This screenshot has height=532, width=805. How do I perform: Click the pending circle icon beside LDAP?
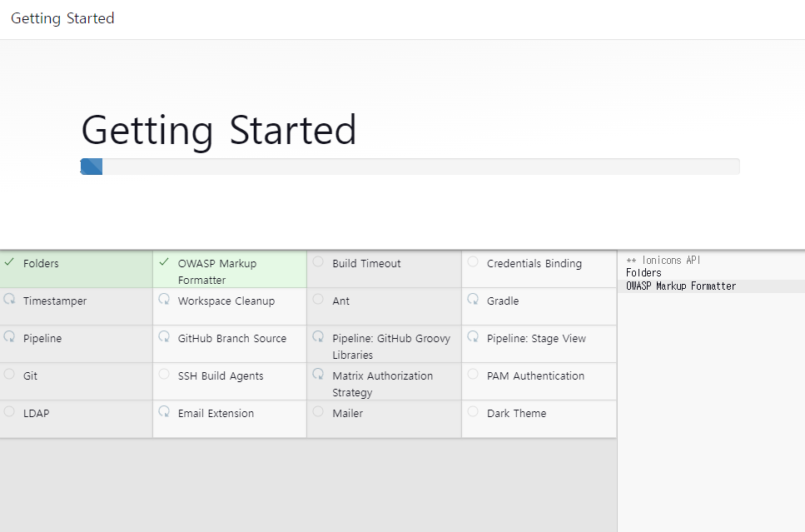[9, 411]
